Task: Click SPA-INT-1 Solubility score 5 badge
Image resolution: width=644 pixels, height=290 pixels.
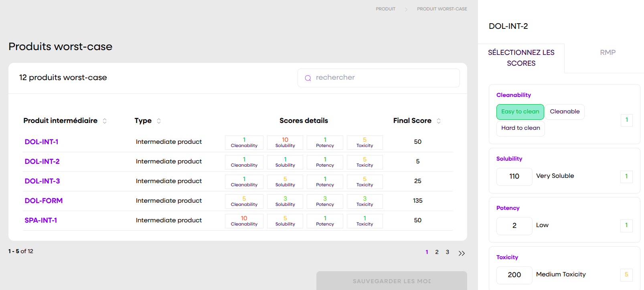Action: [285, 221]
